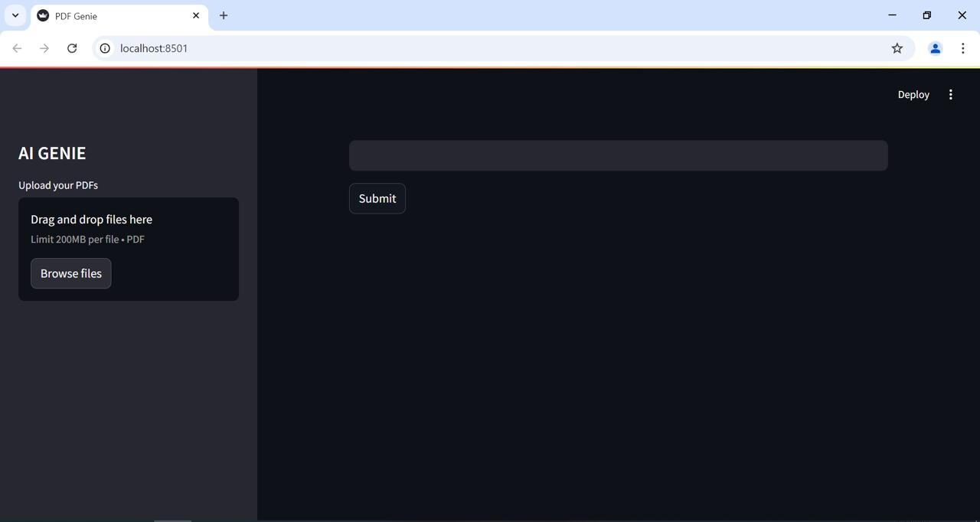
Task: Open Chrome's three-dot browser menu
Action: tap(962, 48)
